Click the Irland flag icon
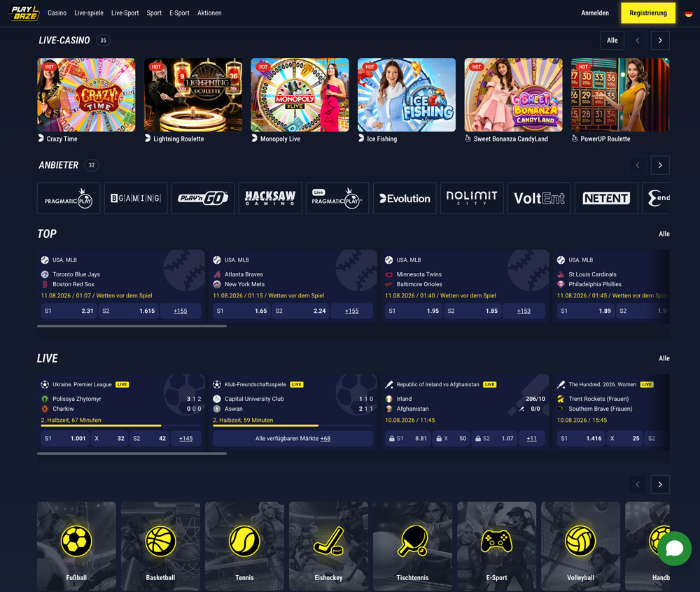 click(388, 399)
